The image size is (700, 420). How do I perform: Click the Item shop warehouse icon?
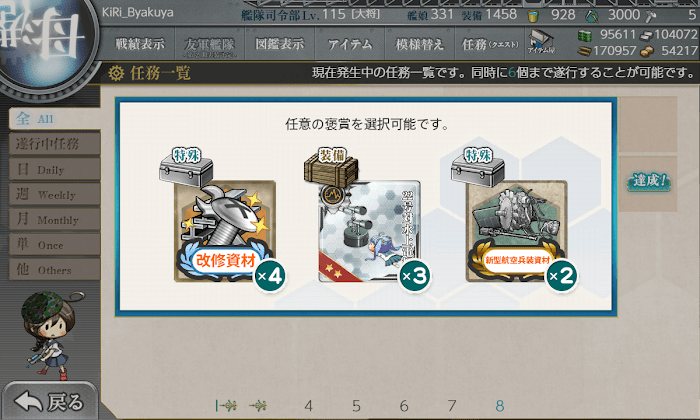[x=541, y=42]
